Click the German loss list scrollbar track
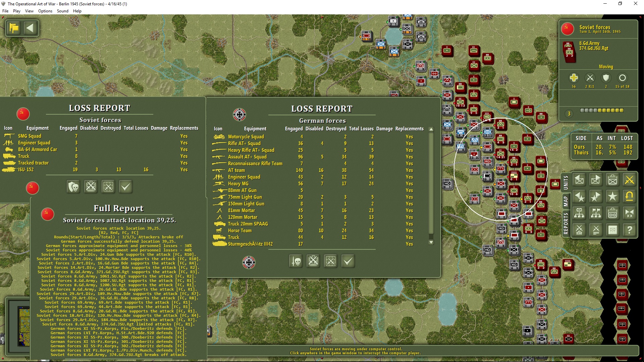Screen dimensions: 644x362 click(x=431, y=186)
